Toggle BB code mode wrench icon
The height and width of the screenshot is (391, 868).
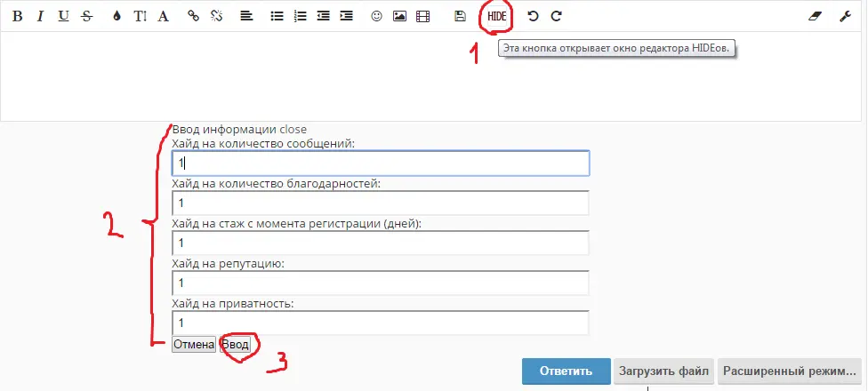(x=845, y=16)
